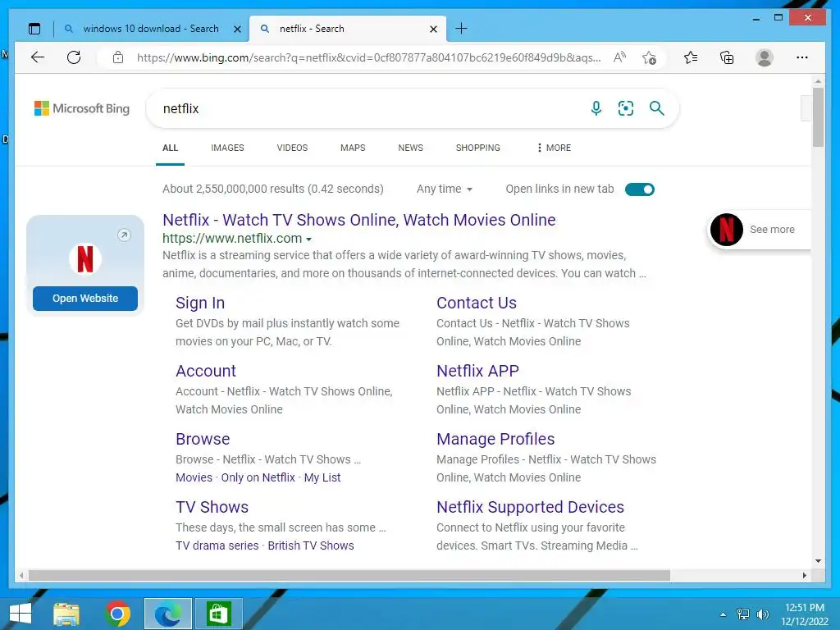Close the netflix - Search tab
The height and width of the screenshot is (630, 840).
click(x=433, y=29)
